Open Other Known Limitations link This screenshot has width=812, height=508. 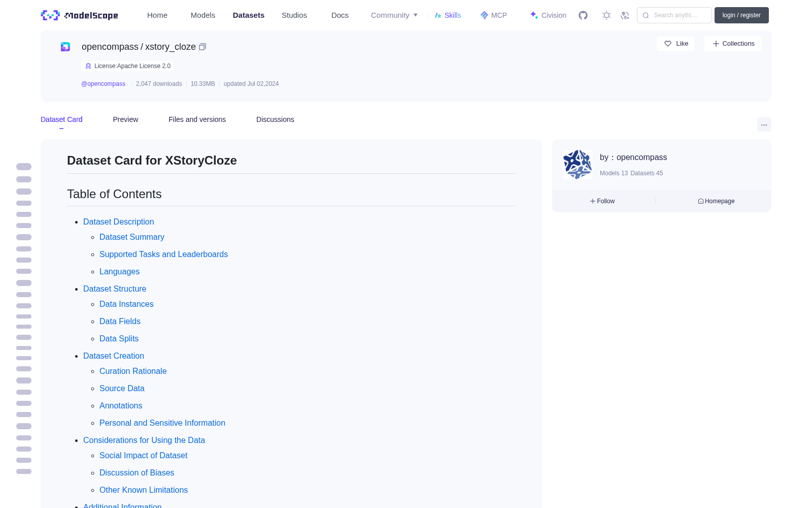coord(144,490)
